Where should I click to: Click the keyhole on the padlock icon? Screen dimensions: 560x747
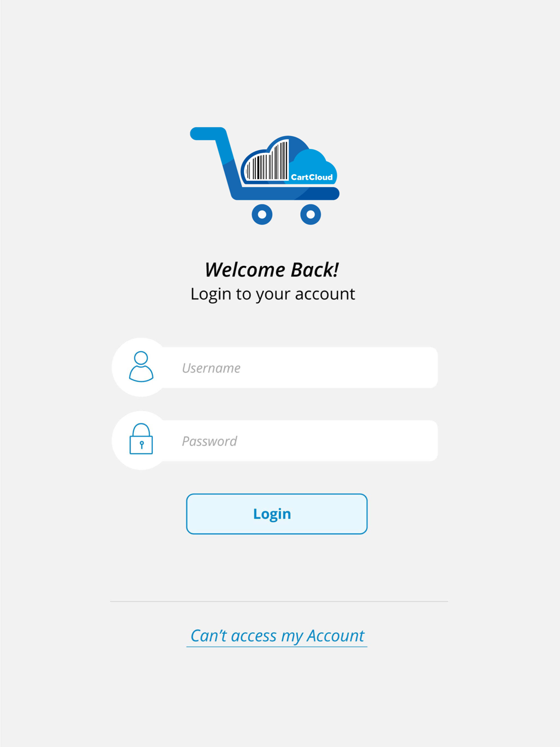[x=142, y=445]
